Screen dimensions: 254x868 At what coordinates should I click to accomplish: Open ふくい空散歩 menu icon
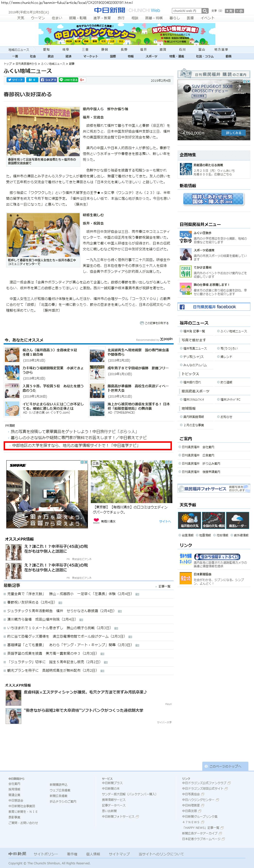186,237
